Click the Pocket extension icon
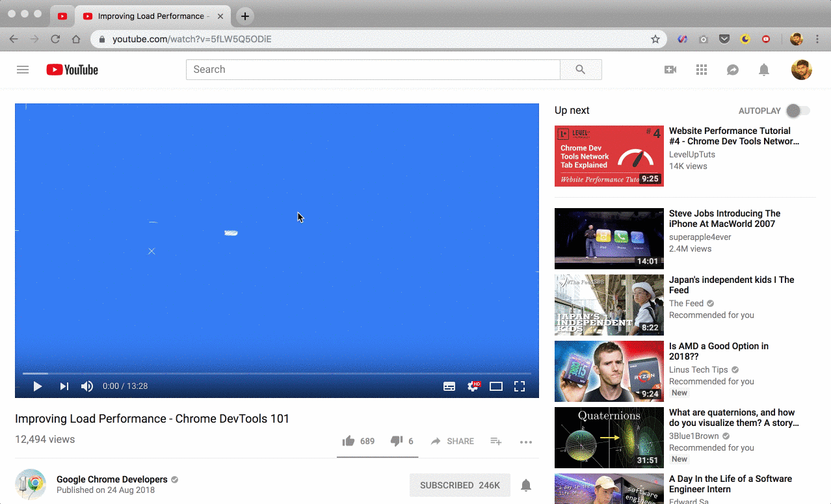The width and height of the screenshot is (831, 504). click(724, 39)
